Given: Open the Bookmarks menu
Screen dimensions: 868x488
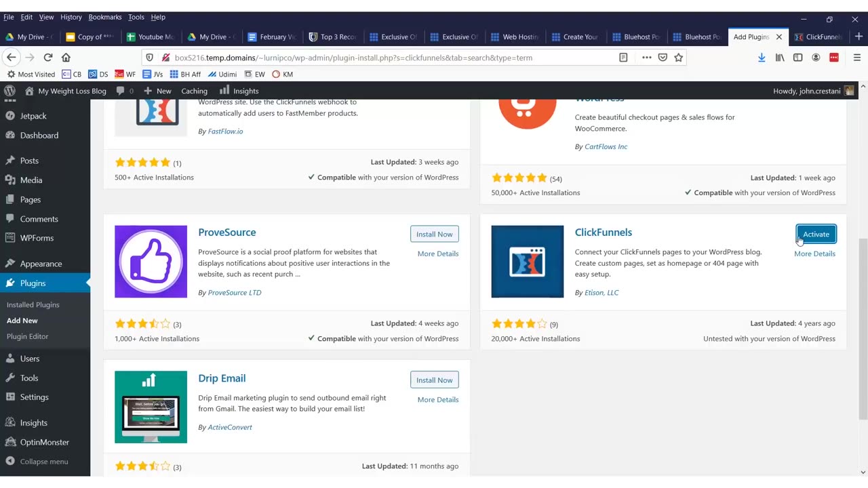Looking at the screenshot, I should click(104, 17).
